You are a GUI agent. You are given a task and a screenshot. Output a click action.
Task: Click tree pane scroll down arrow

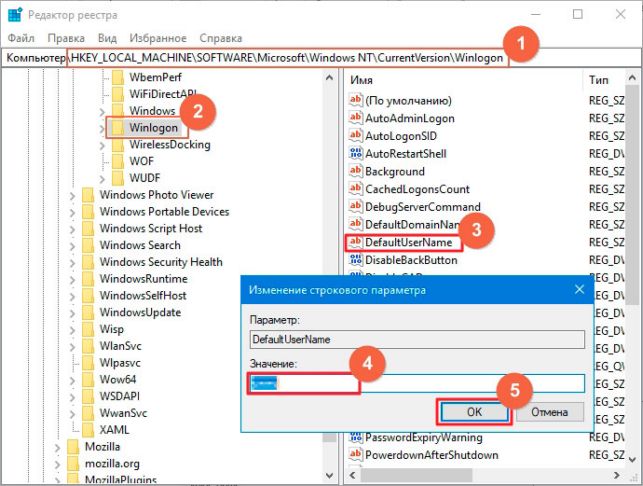tap(329, 475)
